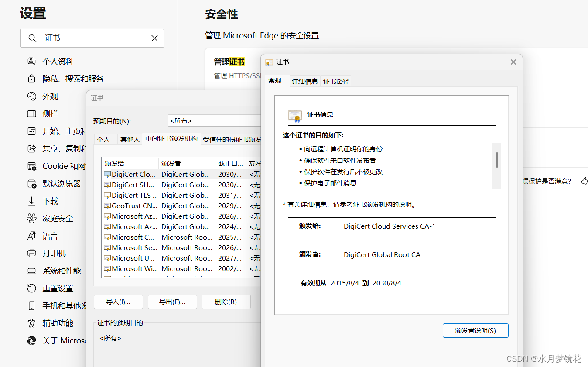Click DigiCert Global Root CA issuer text
This screenshot has height=367, width=588.
coord(382,254)
